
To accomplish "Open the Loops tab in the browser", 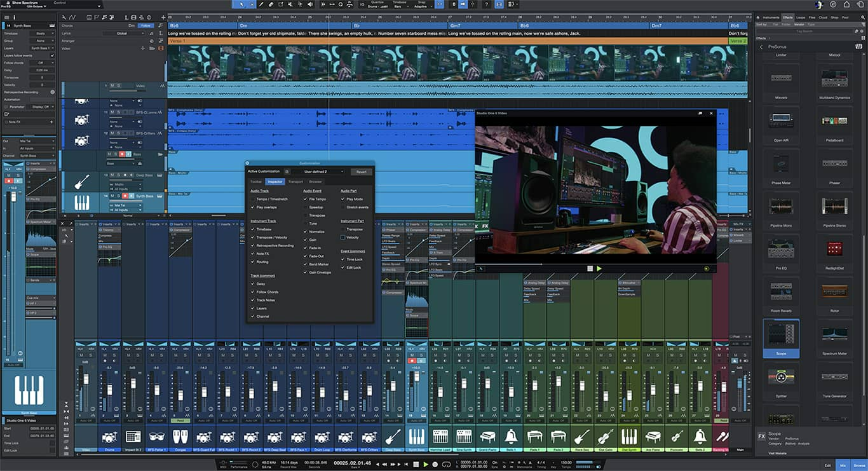I will pyautogui.click(x=800, y=17).
